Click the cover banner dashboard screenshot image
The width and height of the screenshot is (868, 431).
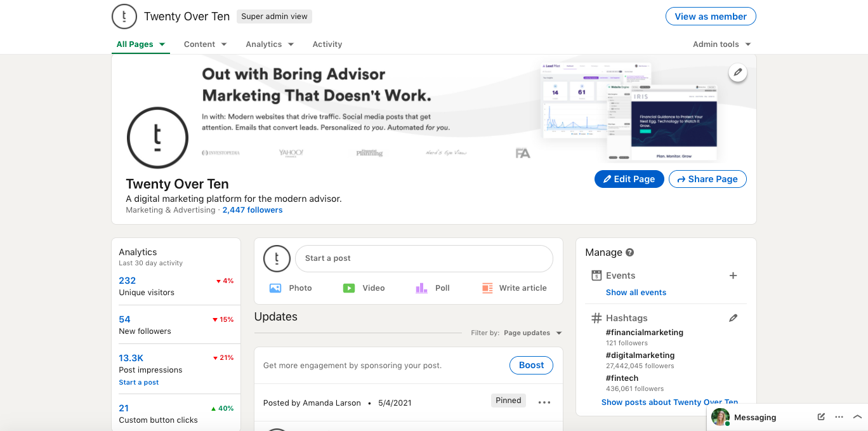629,112
